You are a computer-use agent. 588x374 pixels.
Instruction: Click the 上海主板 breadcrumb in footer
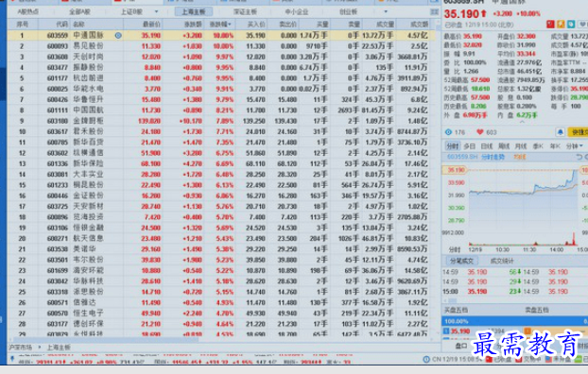click(x=59, y=348)
